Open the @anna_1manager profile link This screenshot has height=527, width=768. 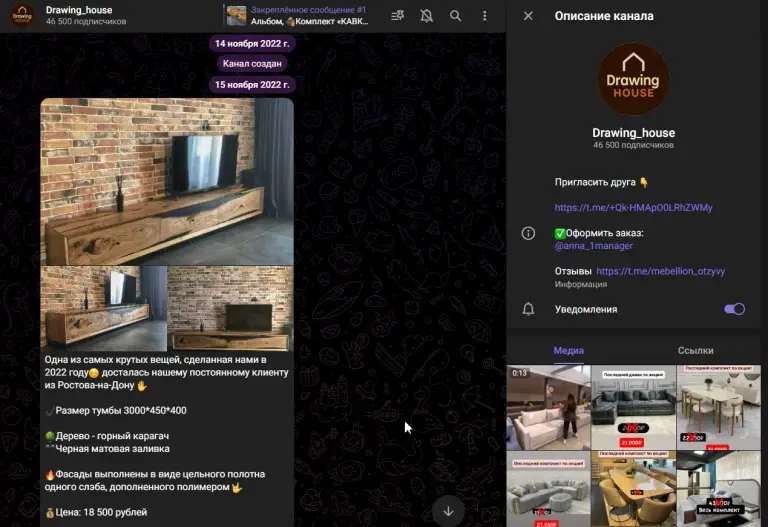tap(593, 246)
